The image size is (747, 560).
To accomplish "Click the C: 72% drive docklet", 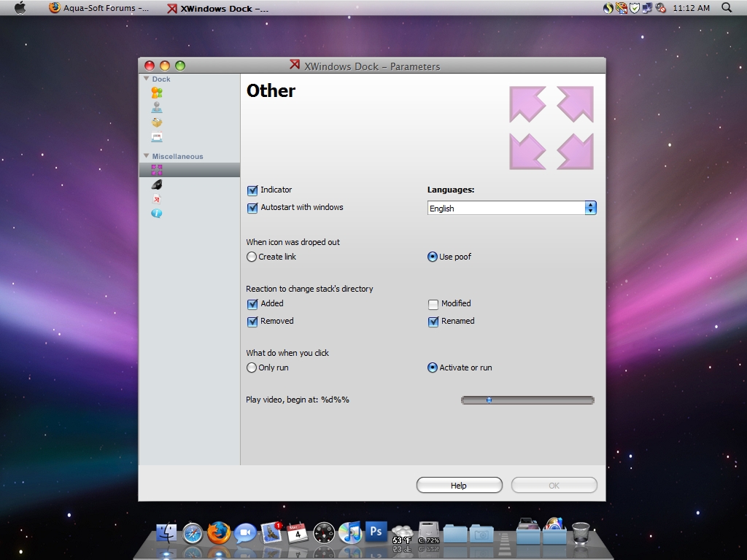I will pos(429,533).
